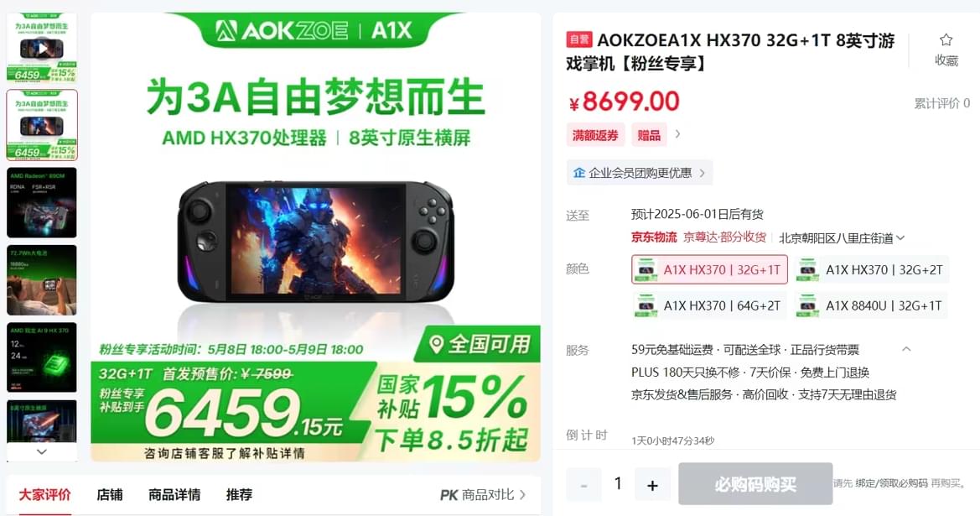Expand promotions arrow next to 赠品
Viewport: 980px width, 516px height.
tap(678, 134)
